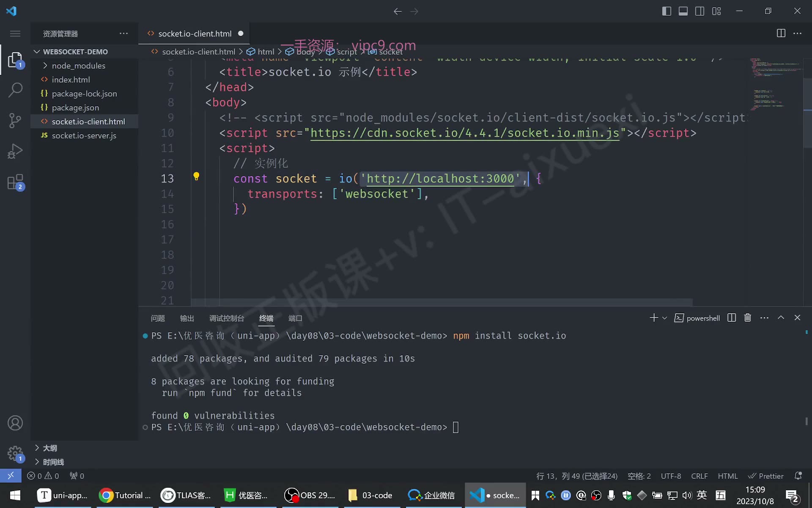Open the OBS taskbar button
Screen dimensions: 812x508
click(310, 495)
